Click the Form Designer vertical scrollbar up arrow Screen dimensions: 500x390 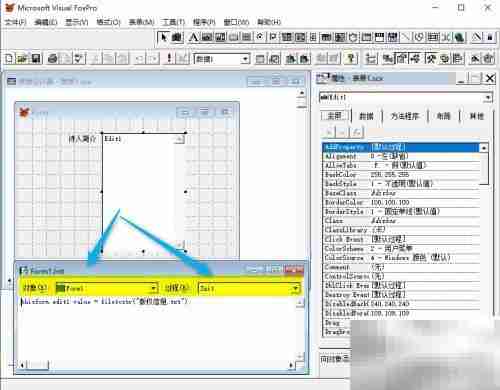(302, 93)
